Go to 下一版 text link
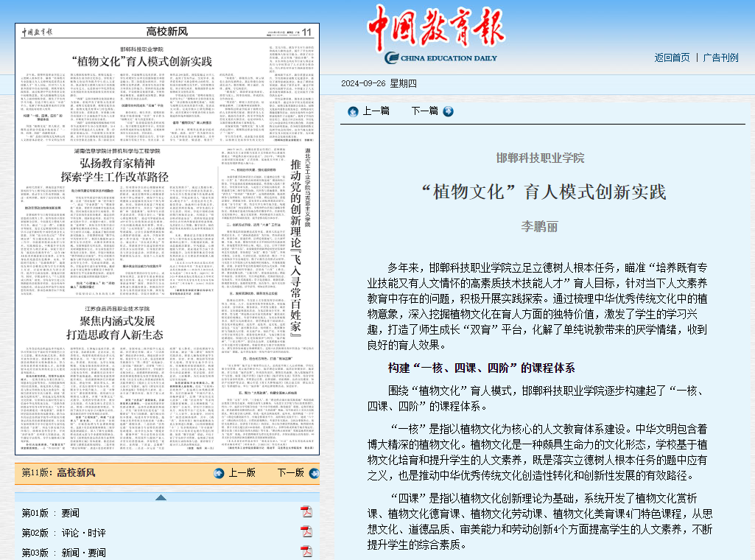Viewport: 755px width, 560px height. point(290,473)
